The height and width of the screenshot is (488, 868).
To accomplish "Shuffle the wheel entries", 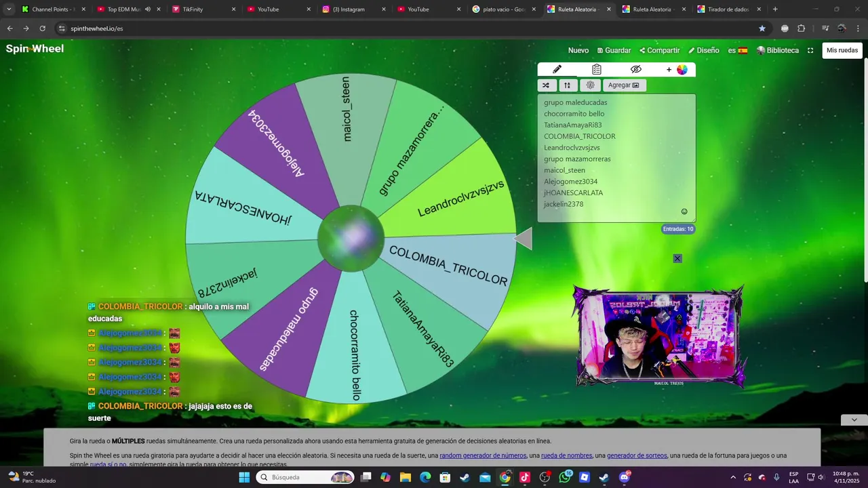I will click(547, 85).
